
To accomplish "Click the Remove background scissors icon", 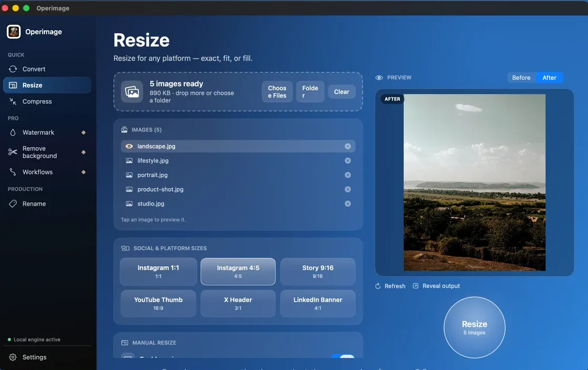I will (x=13, y=152).
